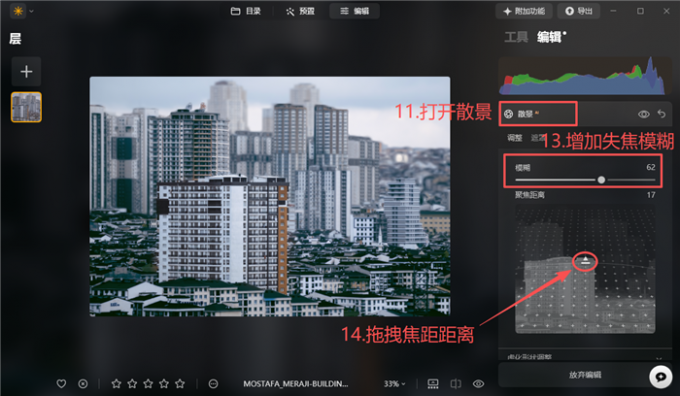Click the focus handle on depth map
680x396 pixels.
point(585,261)
